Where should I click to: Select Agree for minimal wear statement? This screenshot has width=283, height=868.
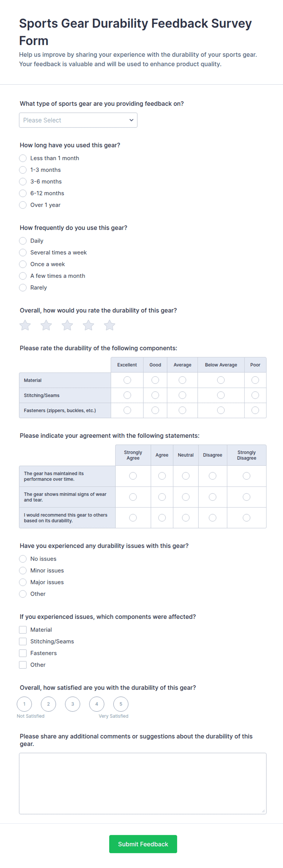coord(162,497)
